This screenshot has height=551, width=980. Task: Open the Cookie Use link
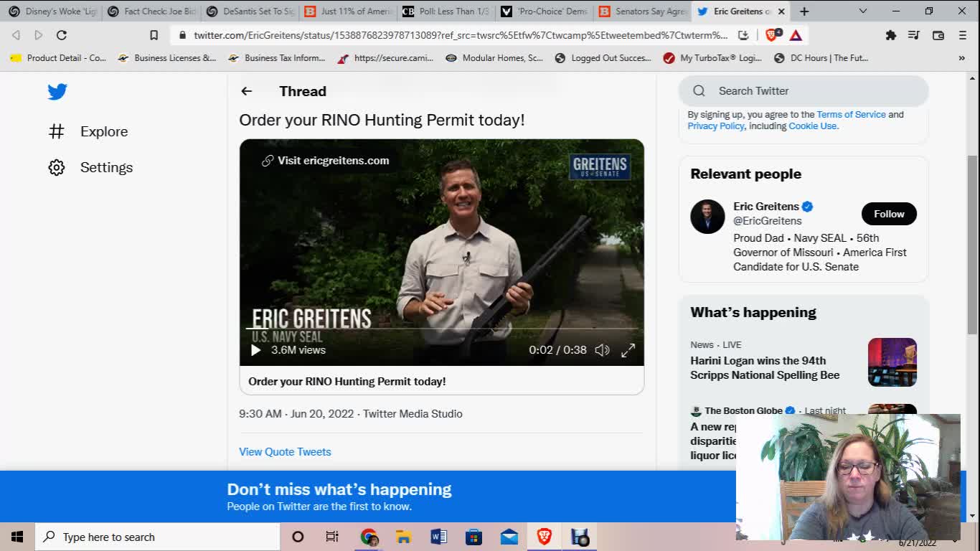tap(813, 126)
